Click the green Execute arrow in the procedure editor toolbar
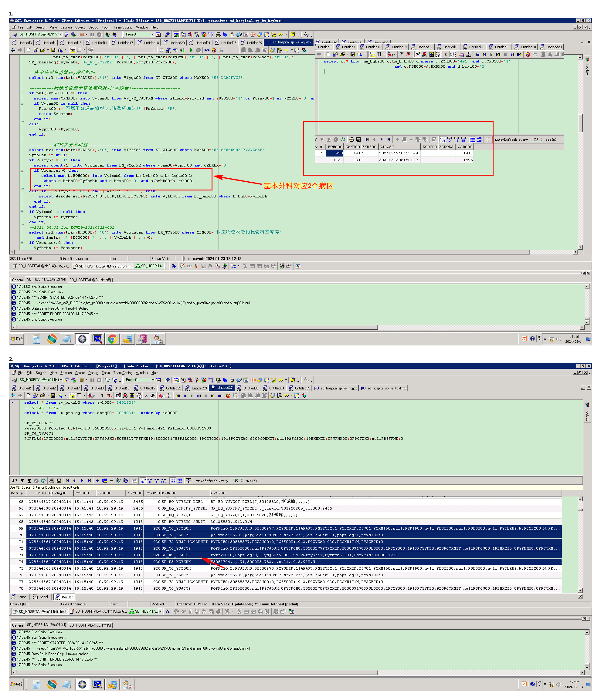Viewport: 601px width, 700px height. click(x=191, y=50)
